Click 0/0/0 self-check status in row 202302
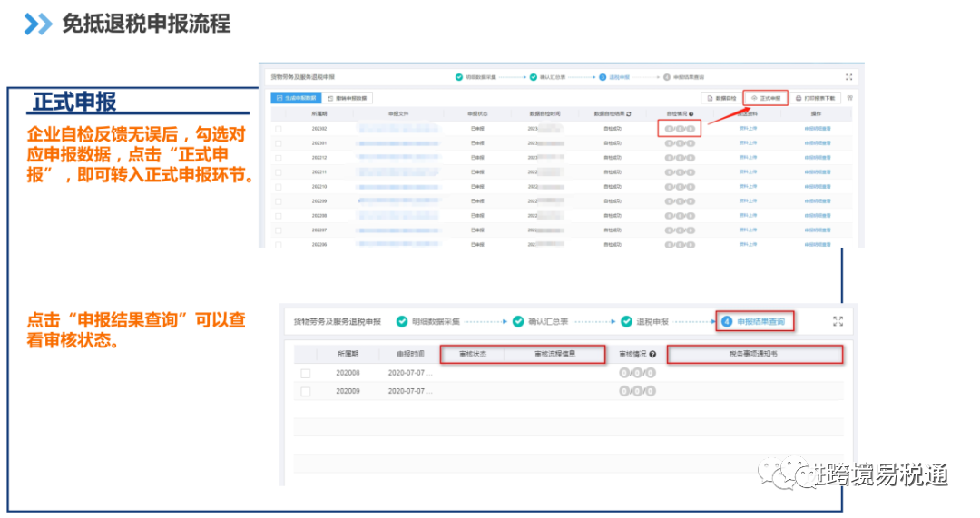 click(x=680, y=129)
